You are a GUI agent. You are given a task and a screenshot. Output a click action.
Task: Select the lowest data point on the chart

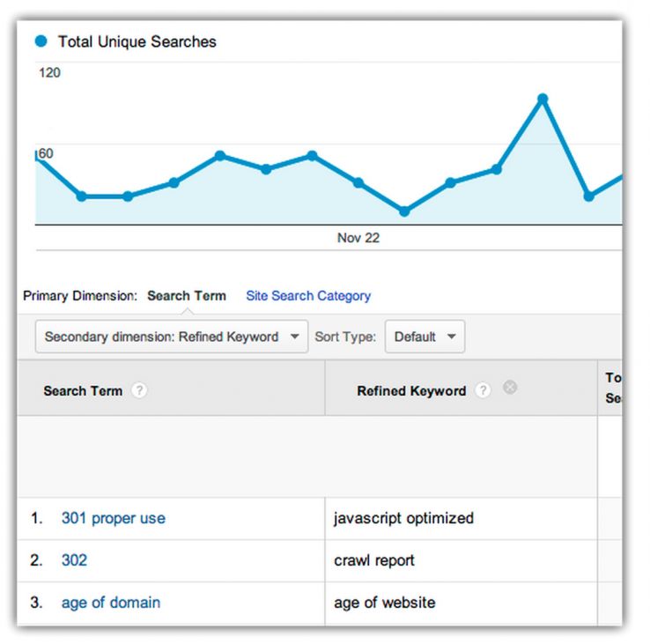coord(404,211)
